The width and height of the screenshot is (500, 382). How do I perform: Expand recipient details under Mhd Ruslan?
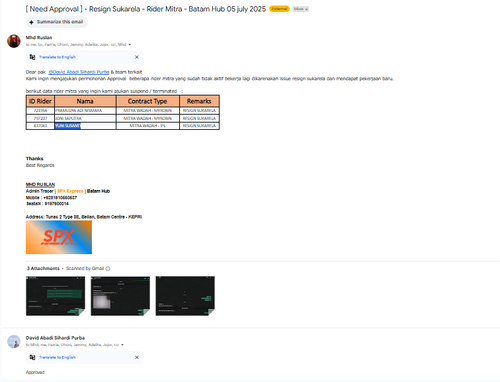(130, 45)
